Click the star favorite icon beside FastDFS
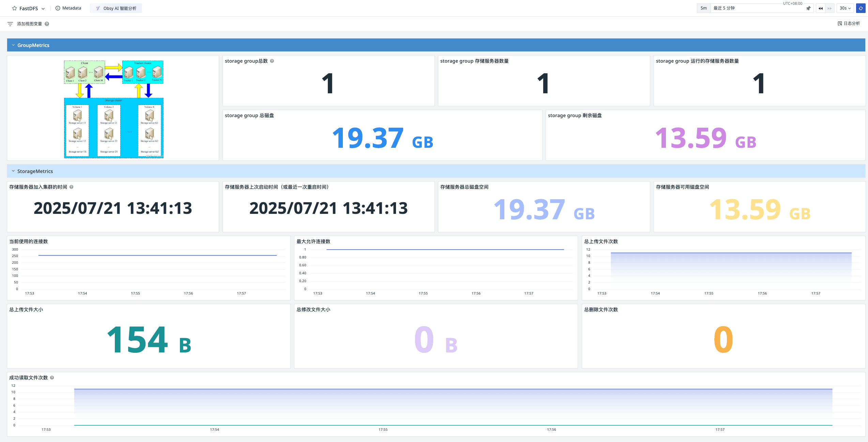This screenshot has height=442, width=868. pos(14,8)
